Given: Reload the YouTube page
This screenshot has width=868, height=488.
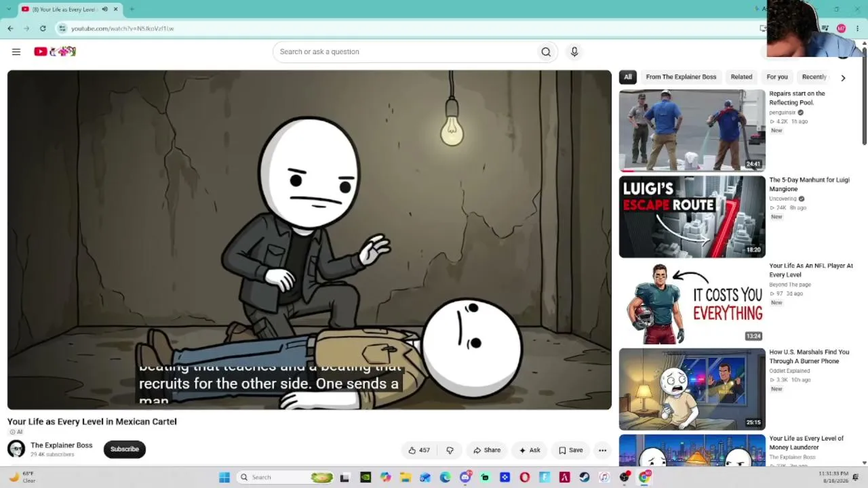Looking at the screenshot, I should point(43,28).
